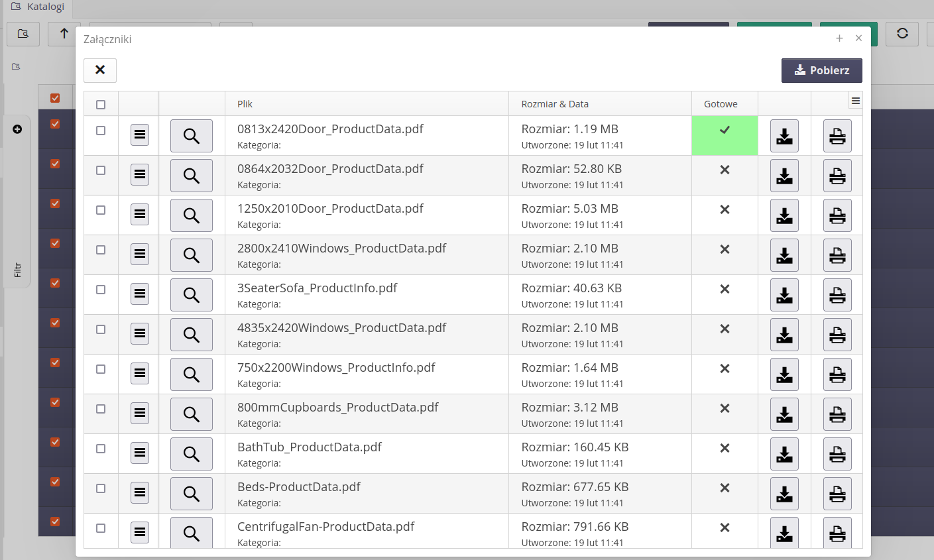Download the BathTub_ProductData.pdf file
The image size is (934, 560).
point(784,454)
